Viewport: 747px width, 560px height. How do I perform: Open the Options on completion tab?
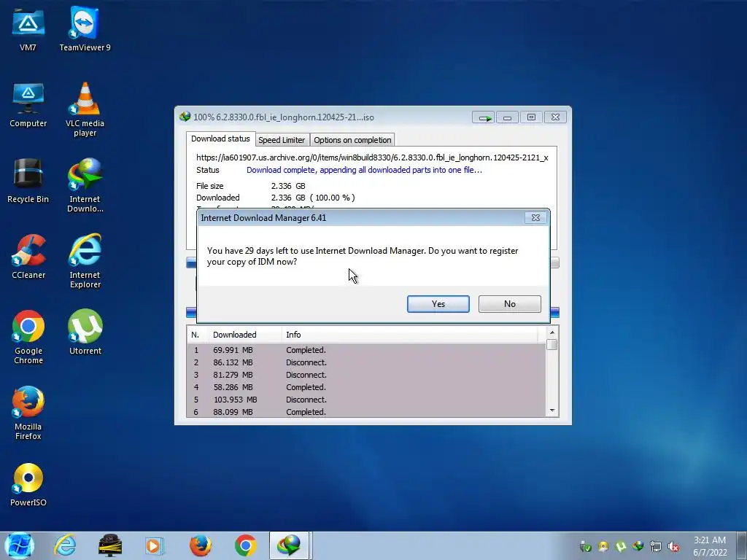352,140
